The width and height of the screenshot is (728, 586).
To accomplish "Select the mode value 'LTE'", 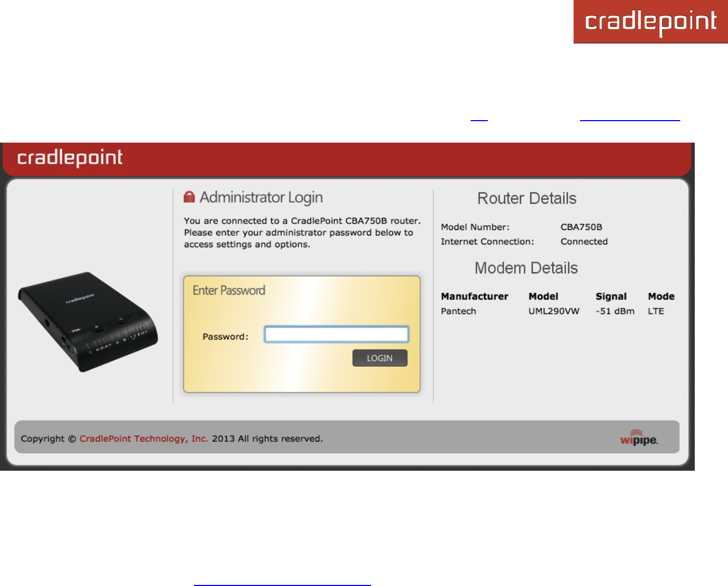I will (x=656, y=311).
